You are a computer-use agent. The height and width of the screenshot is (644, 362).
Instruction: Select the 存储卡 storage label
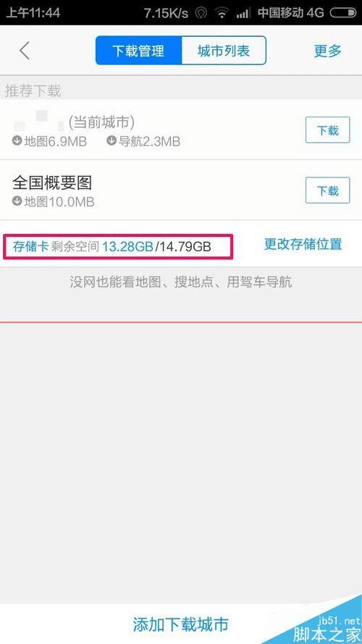tap(31, 246)
